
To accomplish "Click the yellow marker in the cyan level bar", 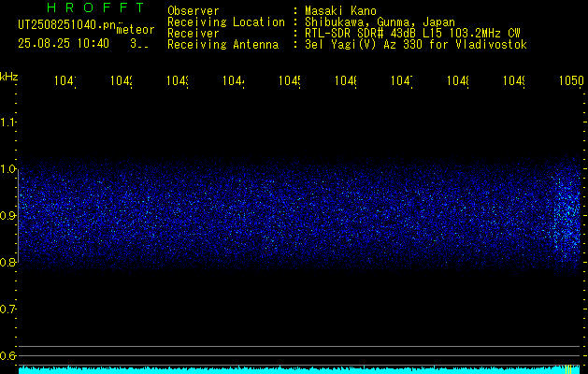I will click(x=567, y=369).
